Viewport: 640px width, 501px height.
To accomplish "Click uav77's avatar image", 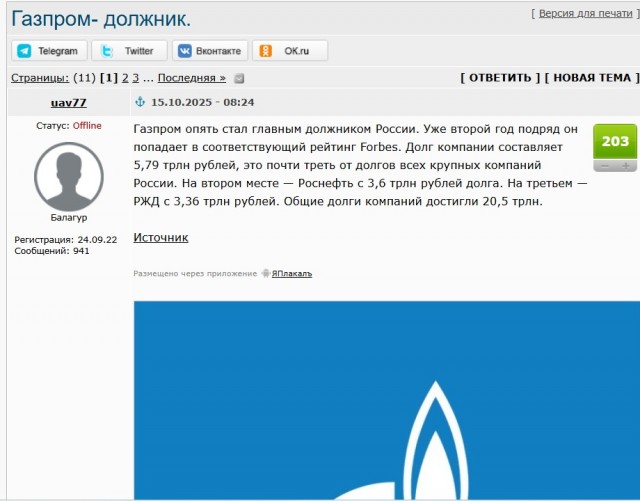I will point(69,177).
